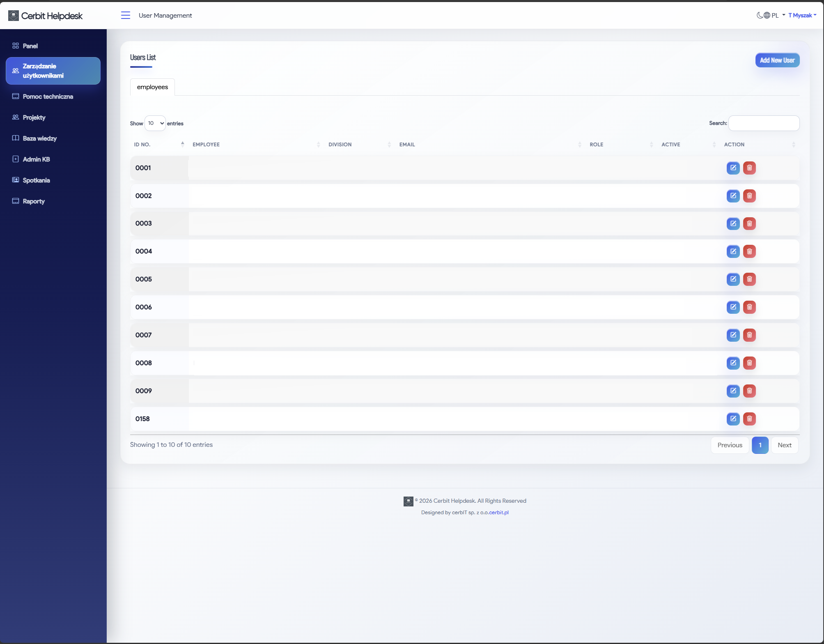Open edit icon for user 0158

tap(733, 419)
